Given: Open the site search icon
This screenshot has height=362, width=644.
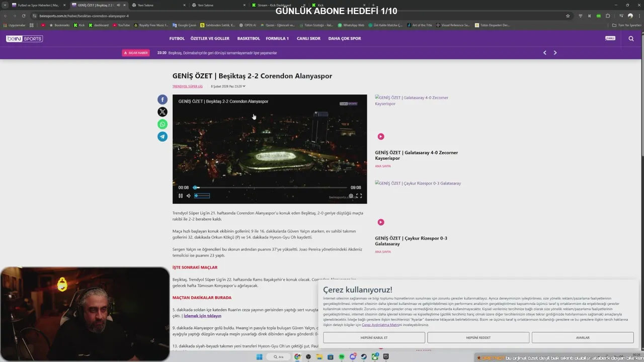Looking at the screenshot, I should 631,38.
